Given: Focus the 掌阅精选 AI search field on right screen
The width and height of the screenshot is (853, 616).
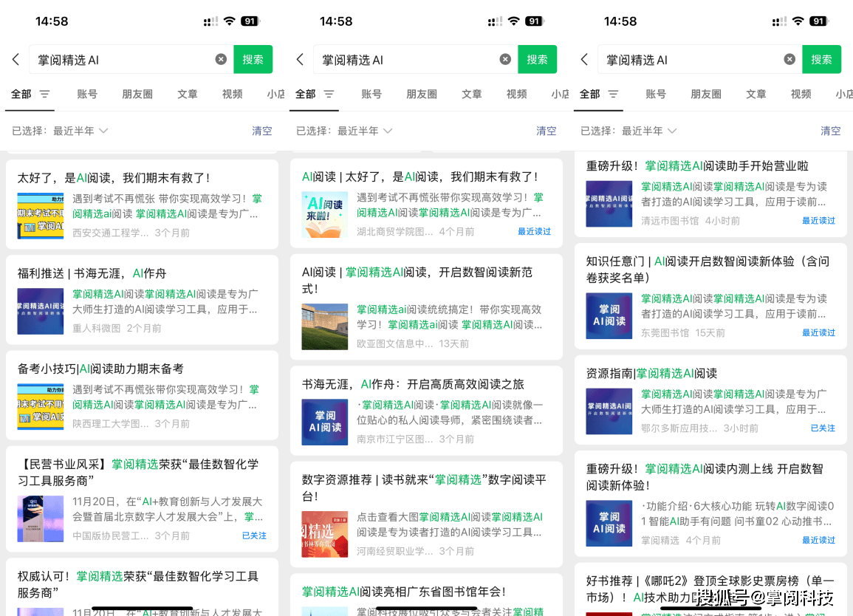Looking at the screenshot, I should click(700, 59).
